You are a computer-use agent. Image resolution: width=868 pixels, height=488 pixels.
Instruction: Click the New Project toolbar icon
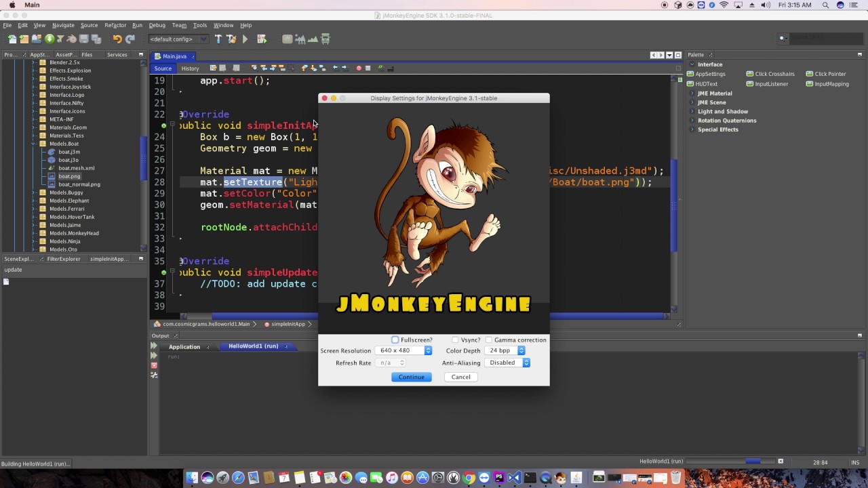pyautogui.click(x=24, y=39)
